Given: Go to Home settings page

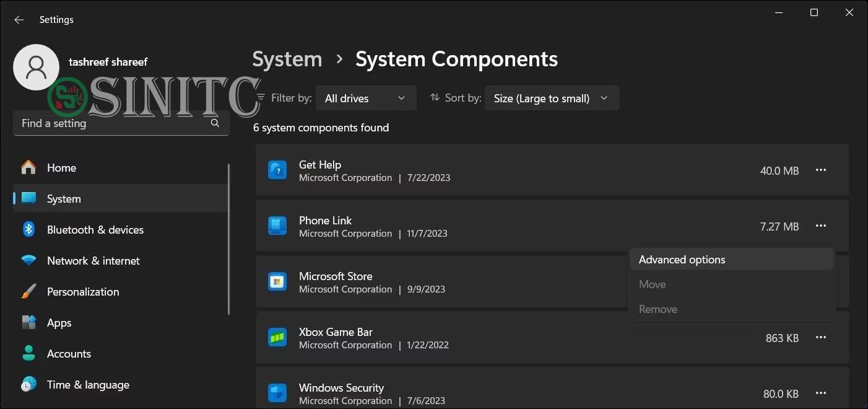Looking at the screenshot, I should (120, 168).
